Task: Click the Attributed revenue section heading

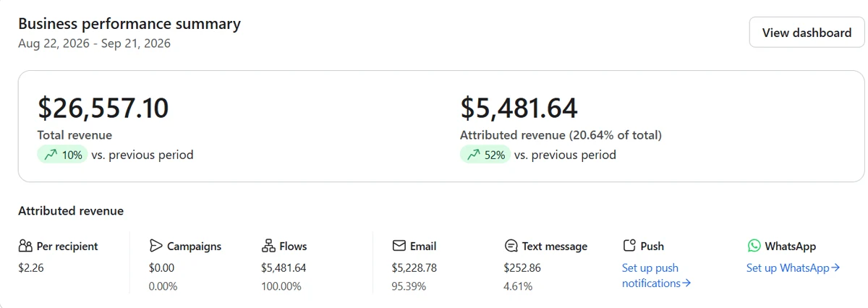Action: click(x=71, y=211)
